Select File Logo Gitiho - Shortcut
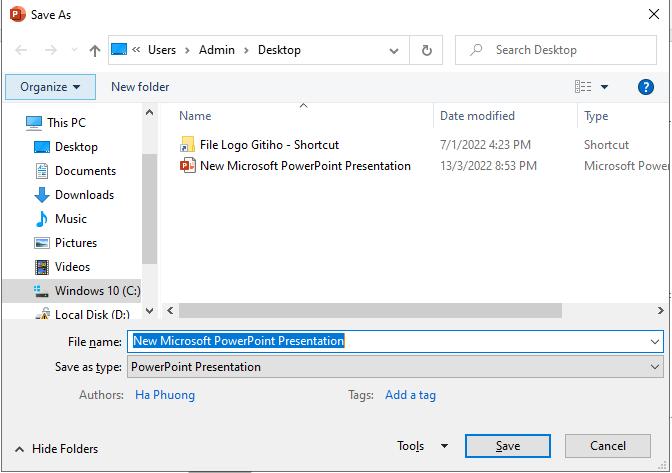This screenshot has width=672, height=473. point(269,145)
